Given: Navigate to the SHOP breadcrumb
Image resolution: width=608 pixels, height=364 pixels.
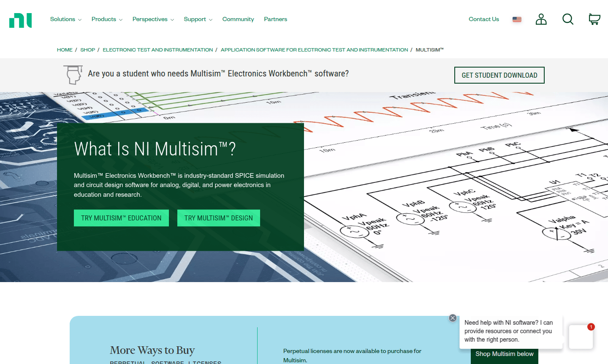Looking at the screenshot, I should [88, 49].
